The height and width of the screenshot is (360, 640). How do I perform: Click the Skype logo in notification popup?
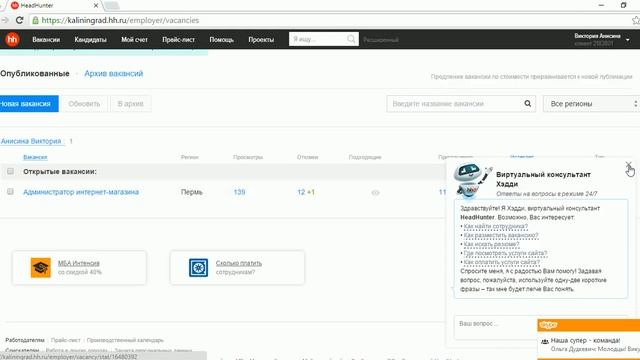548,325
